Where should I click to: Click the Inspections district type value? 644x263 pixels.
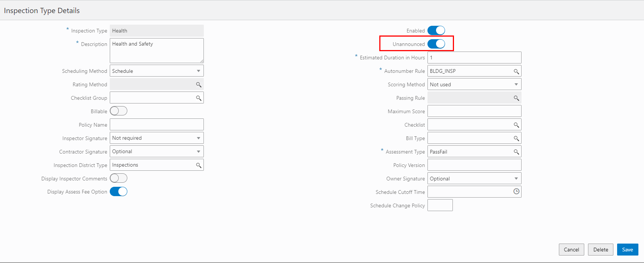click(x=125, y=165)
